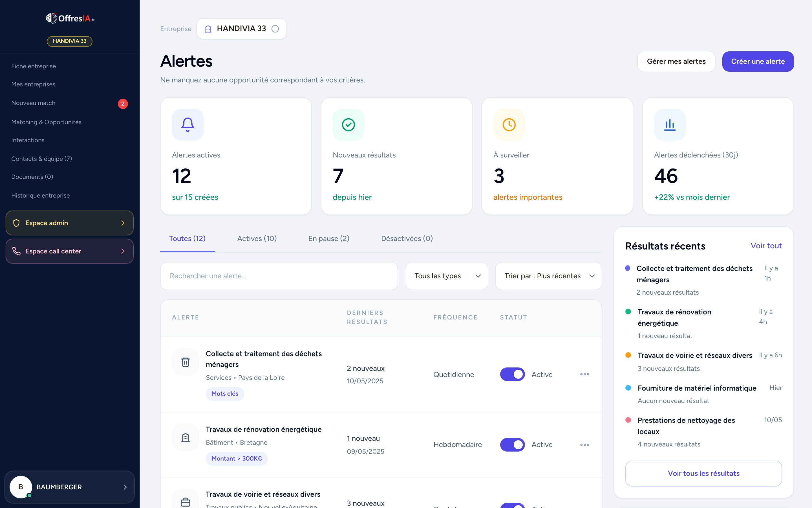
Task: Click the Alertes actives card
Action: [x=236, y=156]
